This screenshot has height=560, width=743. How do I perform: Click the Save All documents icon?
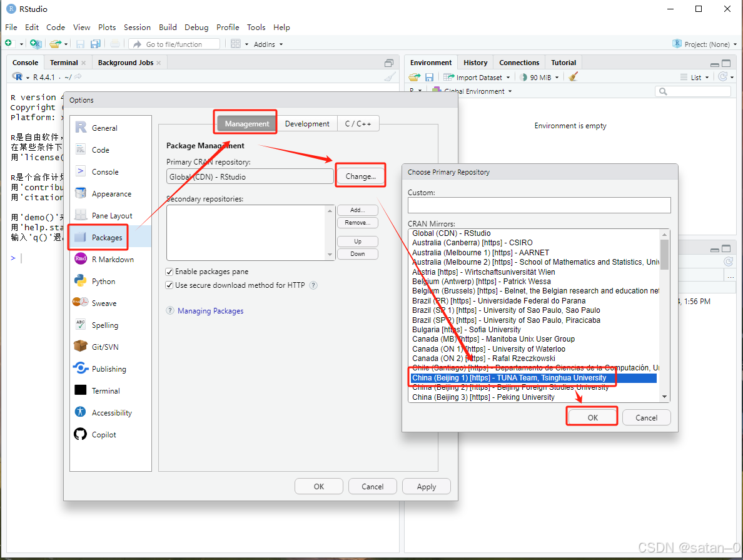coord(96,44)
